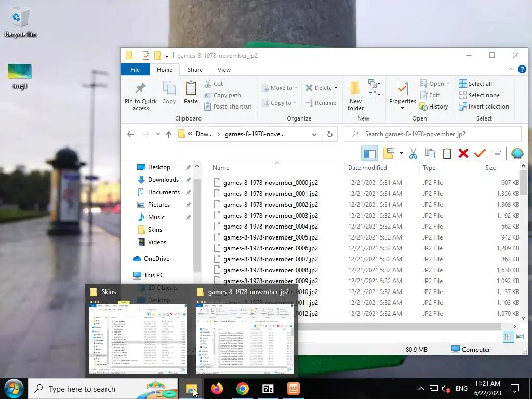Click Select all
Viewport: 532px width, 399px height.
[x=475, y=84]
